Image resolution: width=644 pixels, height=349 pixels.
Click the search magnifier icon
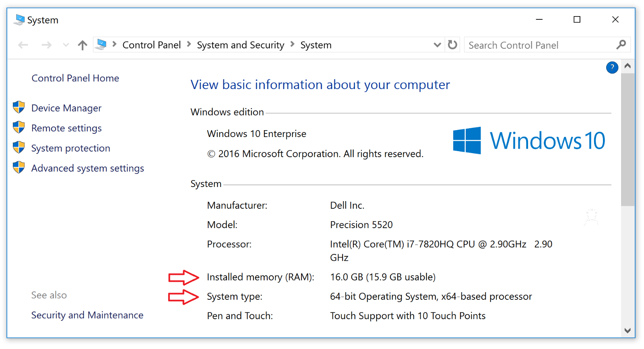621,45
